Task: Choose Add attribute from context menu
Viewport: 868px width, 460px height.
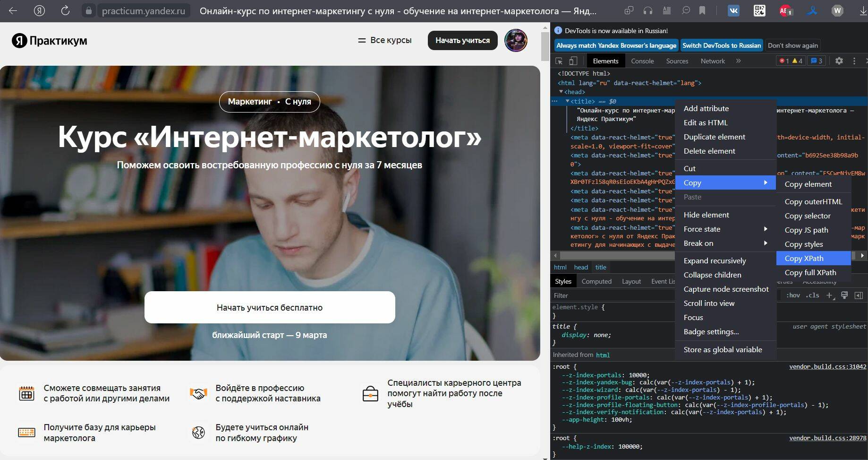Action: coord(726,108)
